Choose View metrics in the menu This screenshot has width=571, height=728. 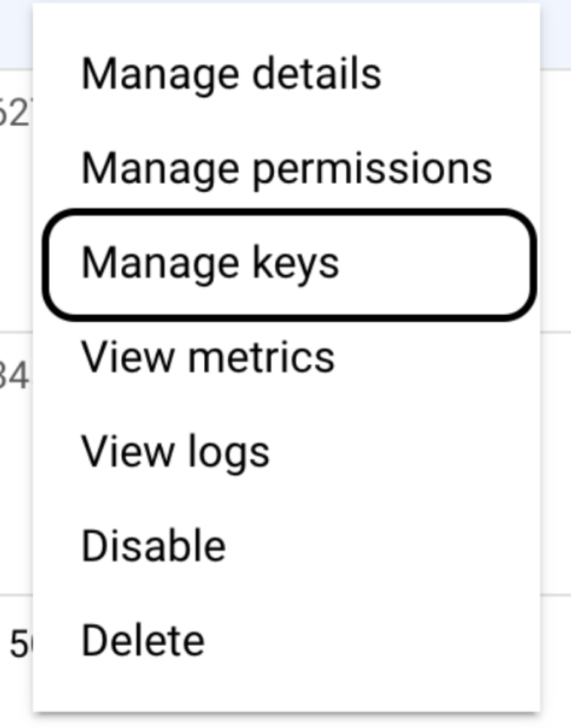[207, 357]
